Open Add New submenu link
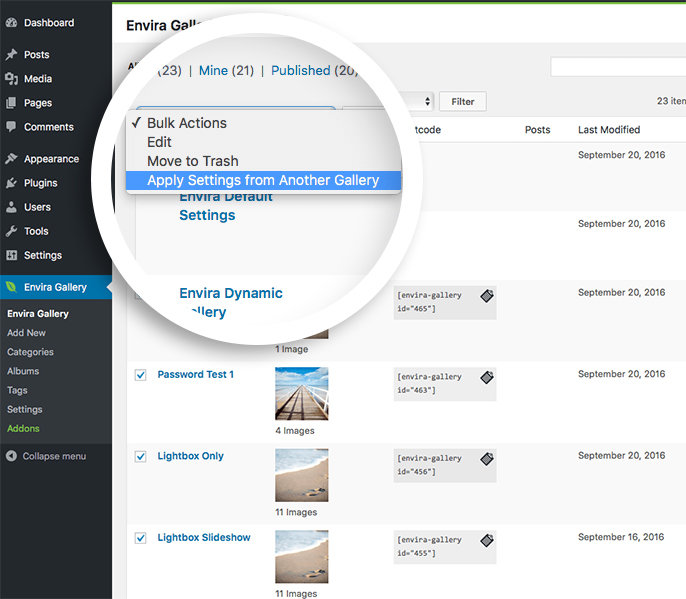686x599 pixels. pyautogui.click(x=26, y=333)
